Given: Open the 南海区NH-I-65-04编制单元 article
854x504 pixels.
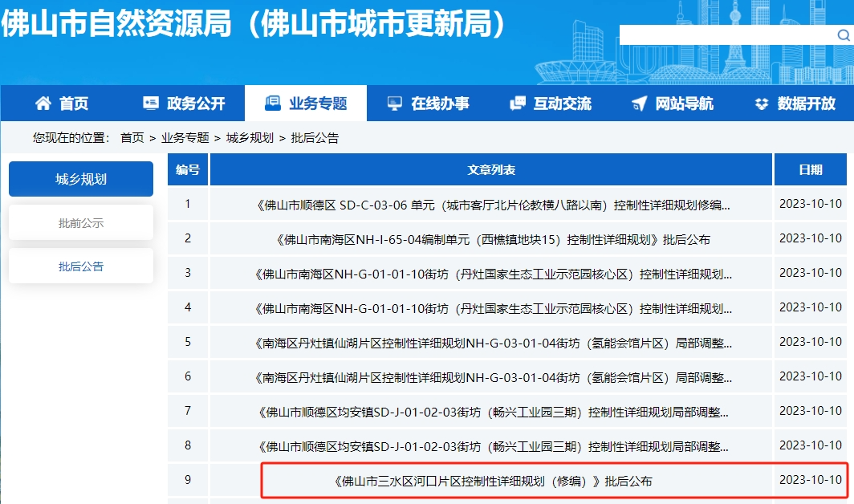Looking at the screenshot, I should coord(493,239).
